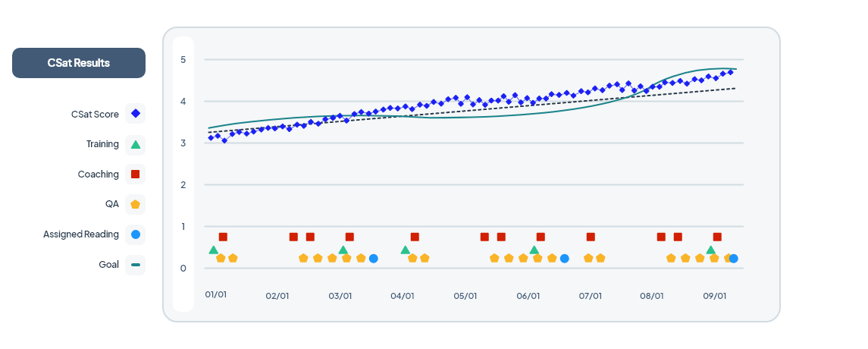Click the first Training triangle marker on chart

tap(214, 250)
